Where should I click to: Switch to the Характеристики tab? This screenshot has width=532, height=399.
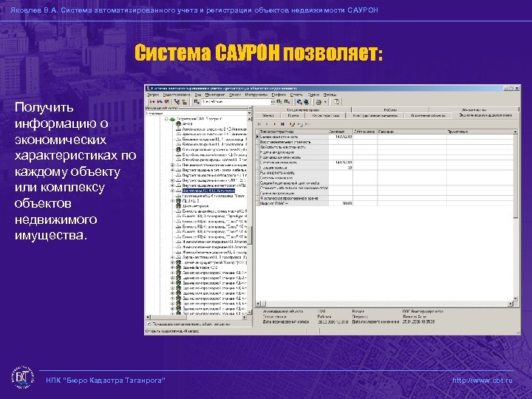325,116
